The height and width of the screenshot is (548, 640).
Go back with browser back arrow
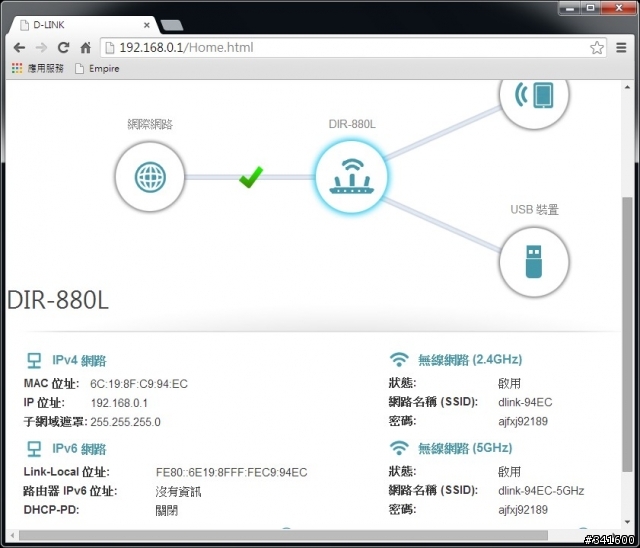pos(19,48)
